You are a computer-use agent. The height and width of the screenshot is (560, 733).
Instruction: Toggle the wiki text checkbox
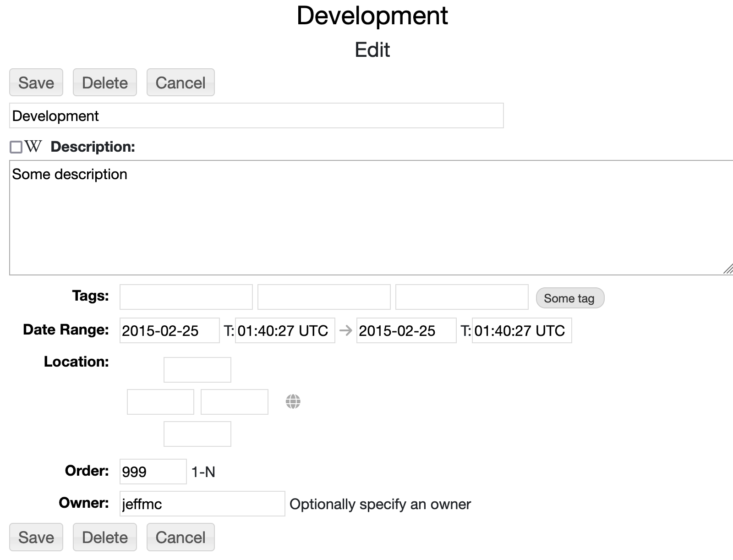pos(16,147)
